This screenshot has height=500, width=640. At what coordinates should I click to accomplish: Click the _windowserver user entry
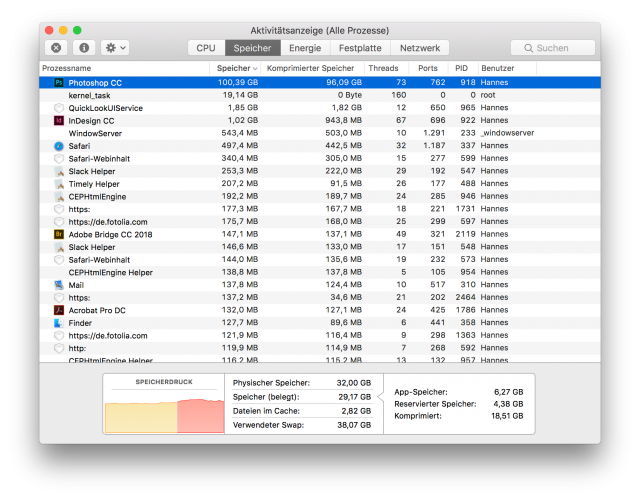tap(507, 133)
